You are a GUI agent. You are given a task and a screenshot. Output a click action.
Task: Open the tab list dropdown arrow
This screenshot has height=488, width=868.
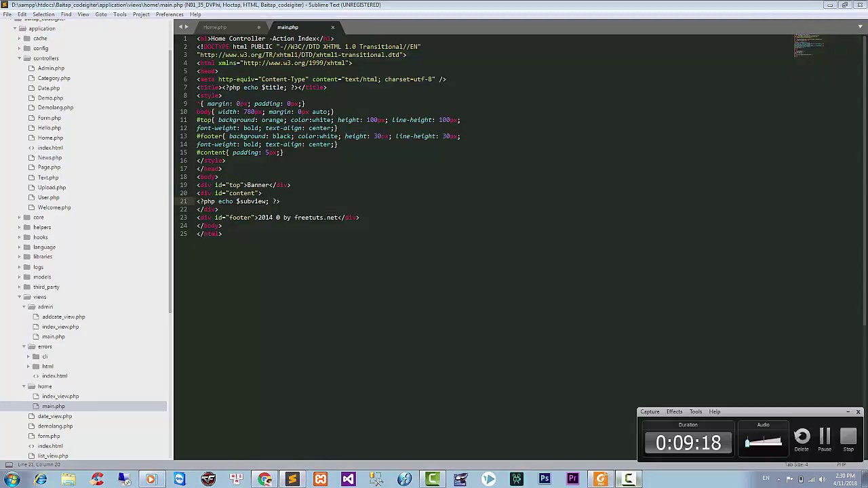(861, 27)
